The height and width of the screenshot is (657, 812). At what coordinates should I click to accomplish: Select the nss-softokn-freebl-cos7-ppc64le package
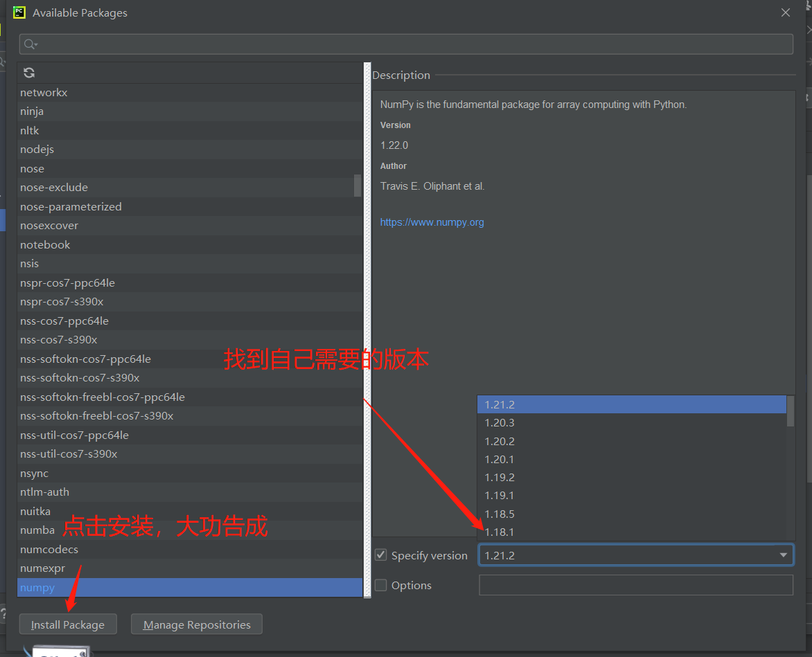[x=190, y=397]
